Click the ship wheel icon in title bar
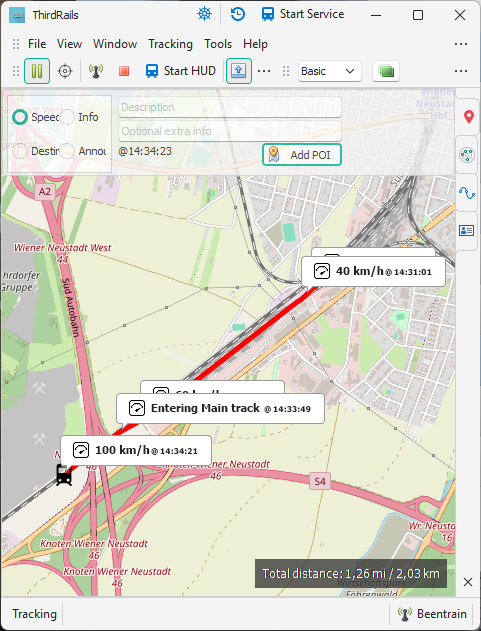Image resolution: width=481 pixels, height=631 pixels. coord(204,14)
